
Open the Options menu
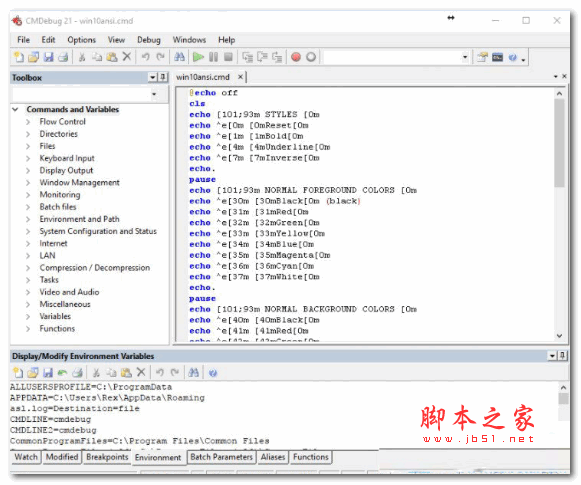[82, 40]
